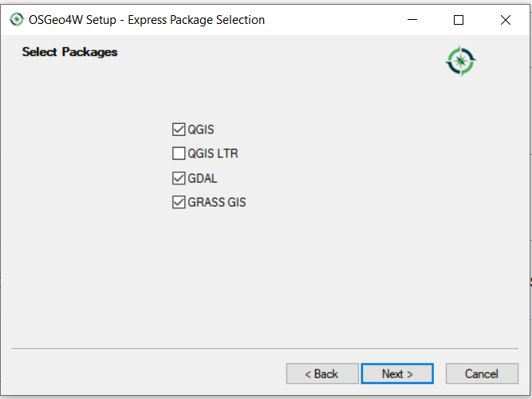Click the 'Express Package Selection' title bar text
Screen dimensions: 532x399
tap(196, 20)
